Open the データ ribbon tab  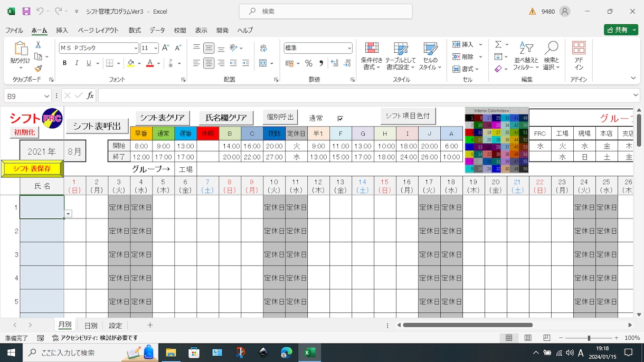click(157, 31)
